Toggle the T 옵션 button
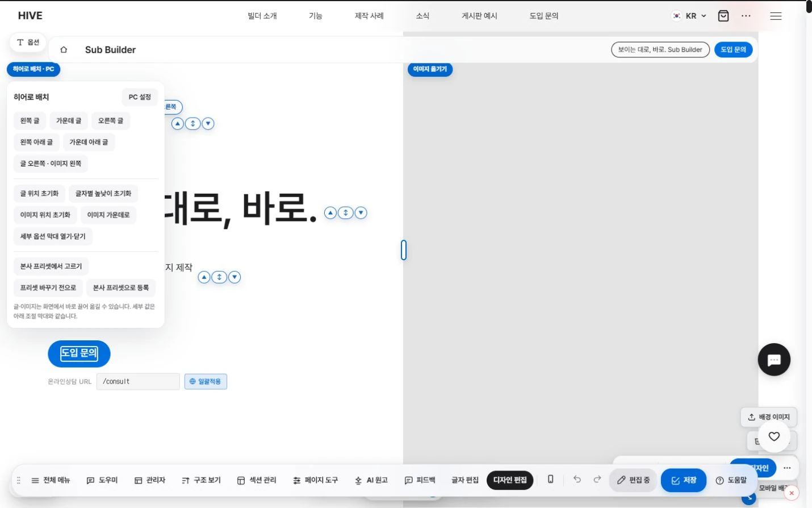The height and width of the screenshot is (508, 812). [x=28, y=43]
